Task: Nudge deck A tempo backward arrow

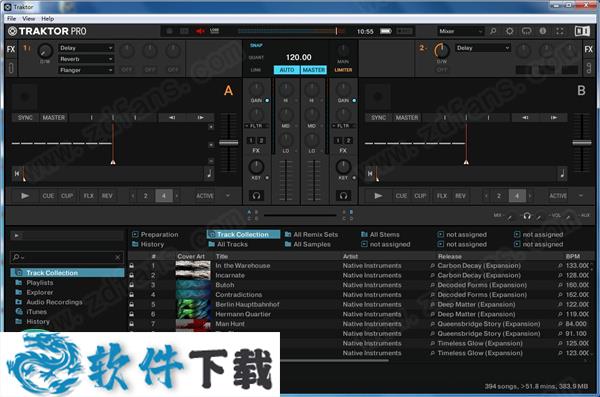Action: click(x=172, y=118)
